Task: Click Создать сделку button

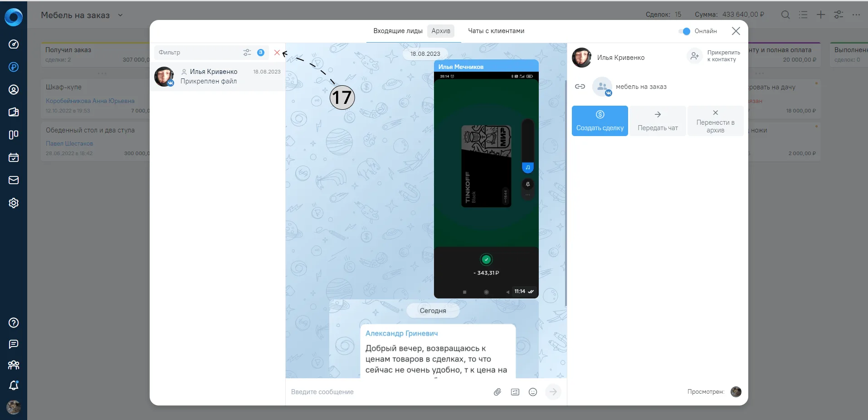Action: (x=600, y=121)
